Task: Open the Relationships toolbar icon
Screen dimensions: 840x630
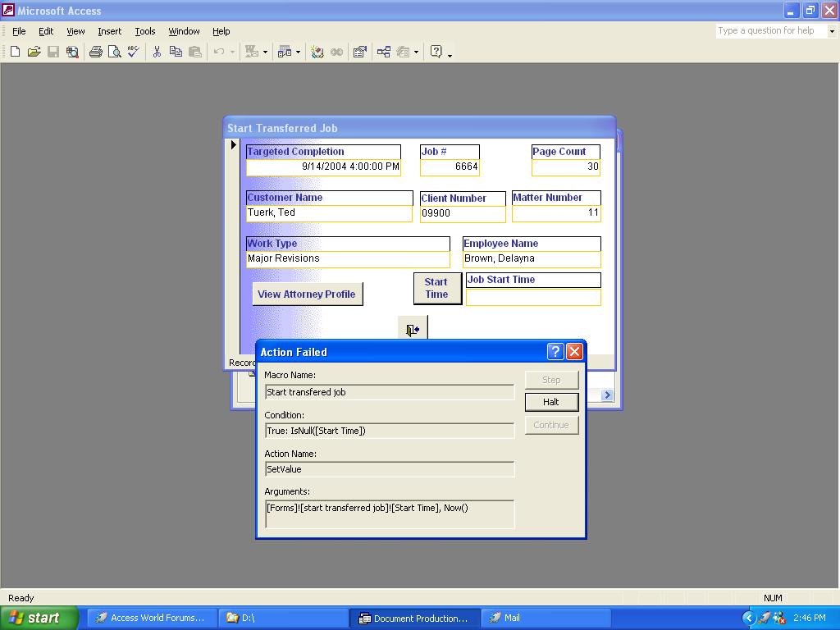Action: [383, 52]
